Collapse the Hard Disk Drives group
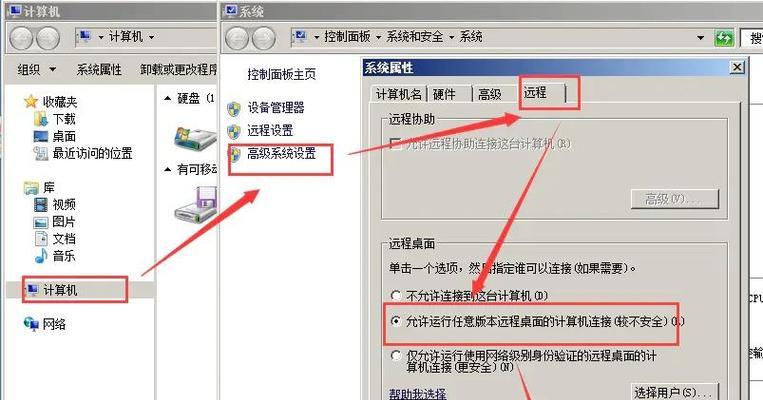Screen dimensions: 763x400 [x=168, y=99]
